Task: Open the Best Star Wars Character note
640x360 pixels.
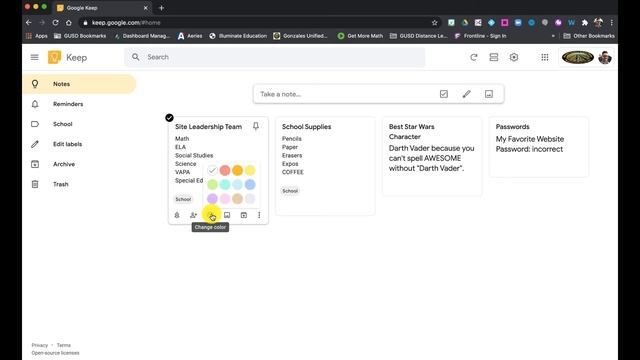Action: coord(432,157)
